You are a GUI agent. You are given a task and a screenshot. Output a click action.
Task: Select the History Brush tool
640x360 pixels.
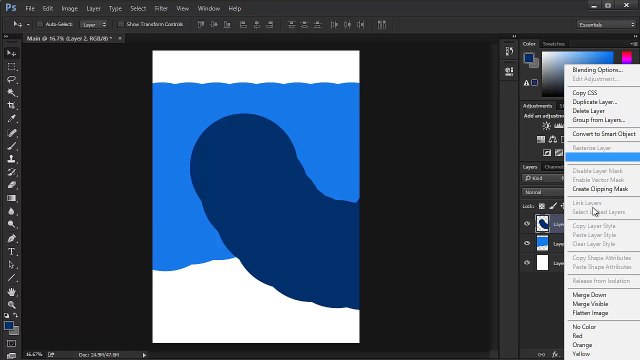point(11,172)
